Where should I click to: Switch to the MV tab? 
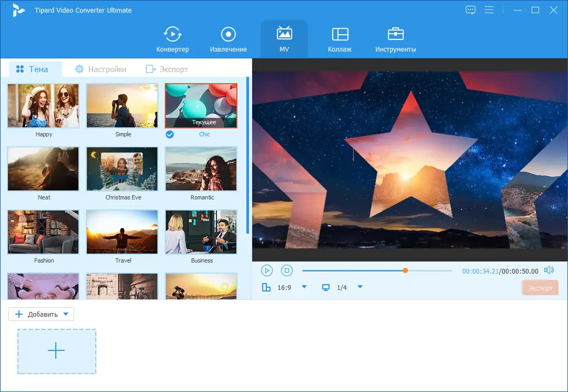(284, 39)
